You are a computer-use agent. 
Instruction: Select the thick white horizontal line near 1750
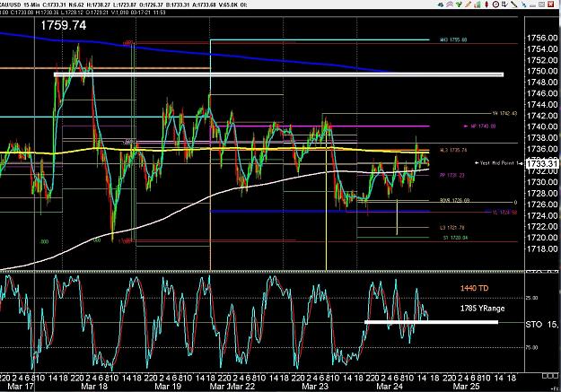[279, 74]
